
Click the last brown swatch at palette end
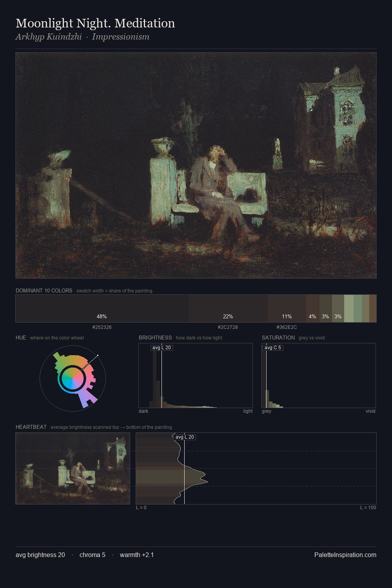point(373,309)
